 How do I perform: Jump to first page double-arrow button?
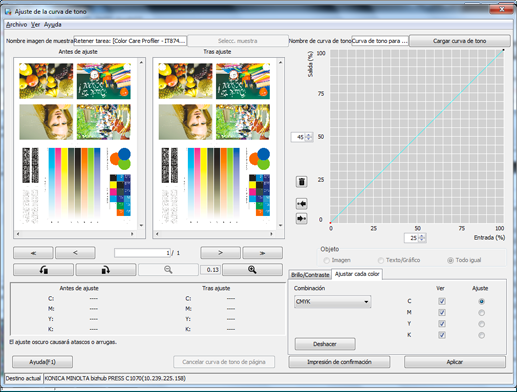pos(33,253)
